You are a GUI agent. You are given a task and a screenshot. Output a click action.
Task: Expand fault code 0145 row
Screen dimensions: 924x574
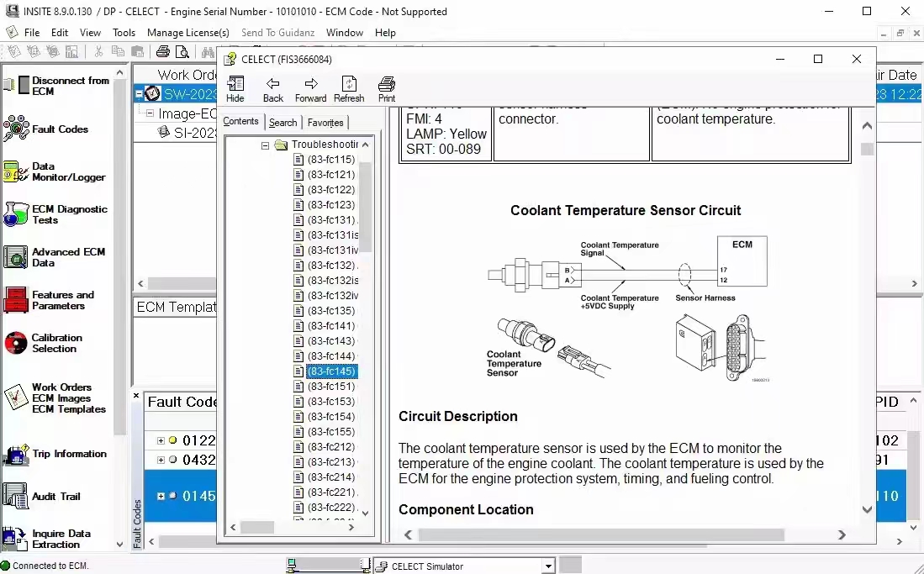[161, 496]
